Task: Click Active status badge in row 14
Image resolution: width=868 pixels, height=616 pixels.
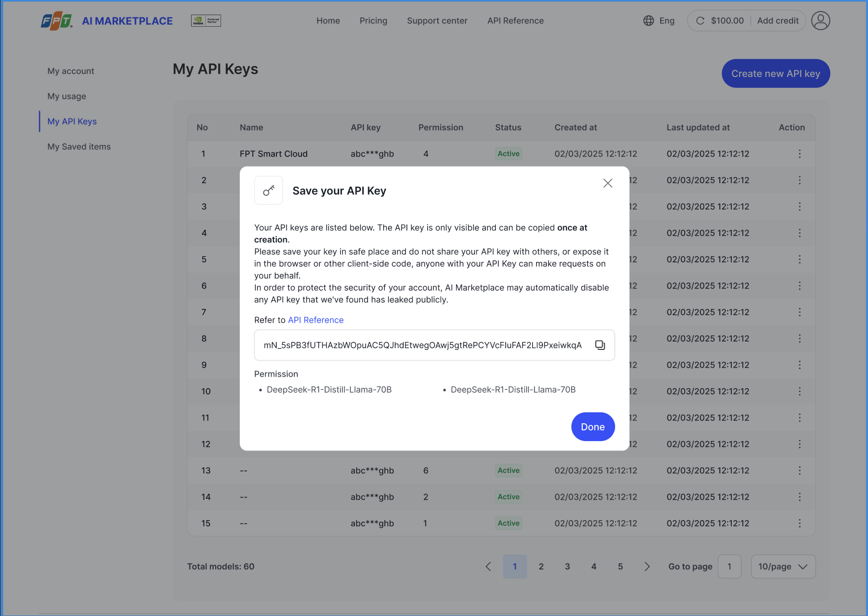Action: click(508, 497)
